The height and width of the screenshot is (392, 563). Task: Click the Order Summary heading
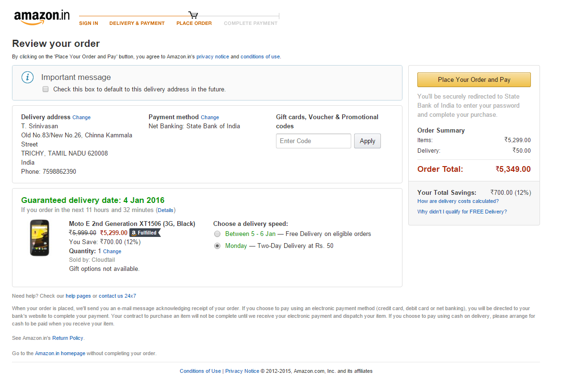click(441, 131)
